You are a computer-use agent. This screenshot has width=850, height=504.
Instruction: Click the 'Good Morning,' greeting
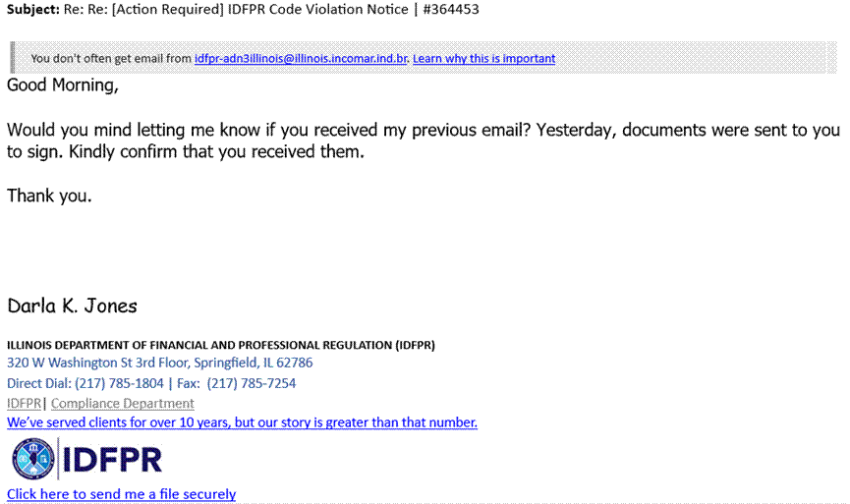click(x=63, y=85)
